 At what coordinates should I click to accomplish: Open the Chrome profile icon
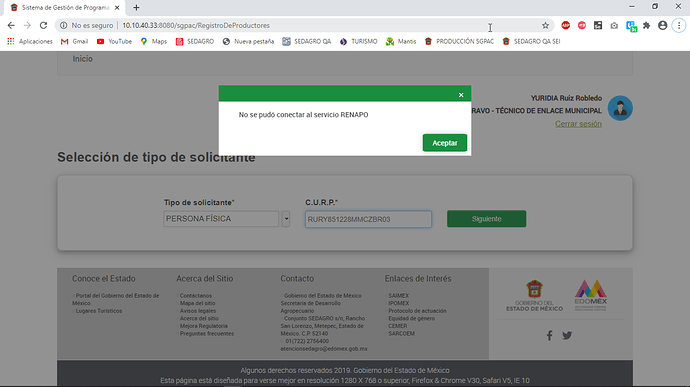coord(662,26)
